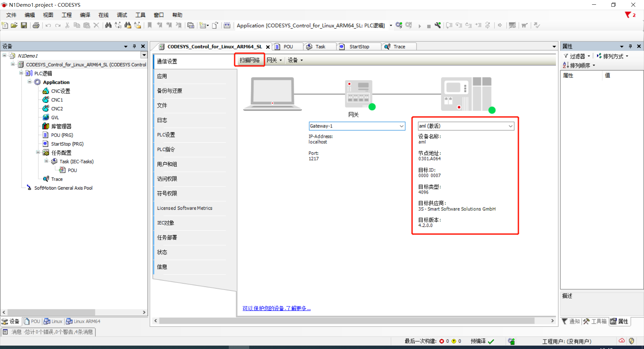Open the 在线 menu
This screenshot has width=644, height=349.
point(103,15)
